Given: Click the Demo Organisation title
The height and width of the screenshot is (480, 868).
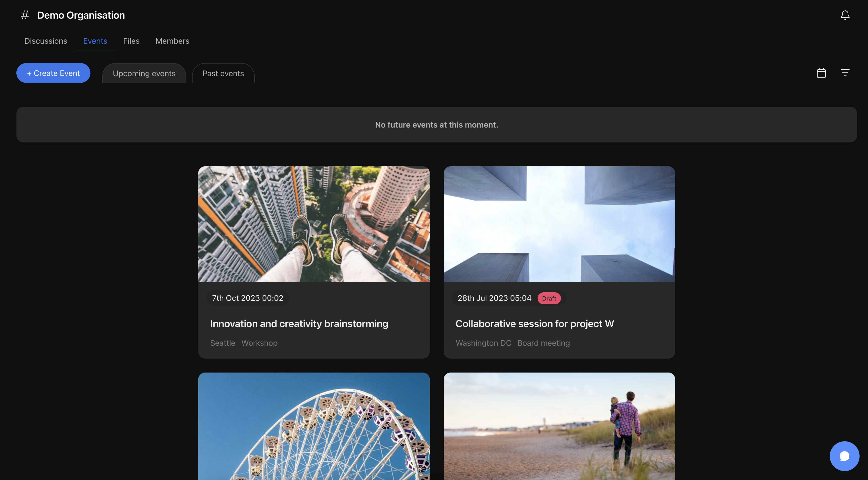Looking at the screenshot, I should (81, 15).
